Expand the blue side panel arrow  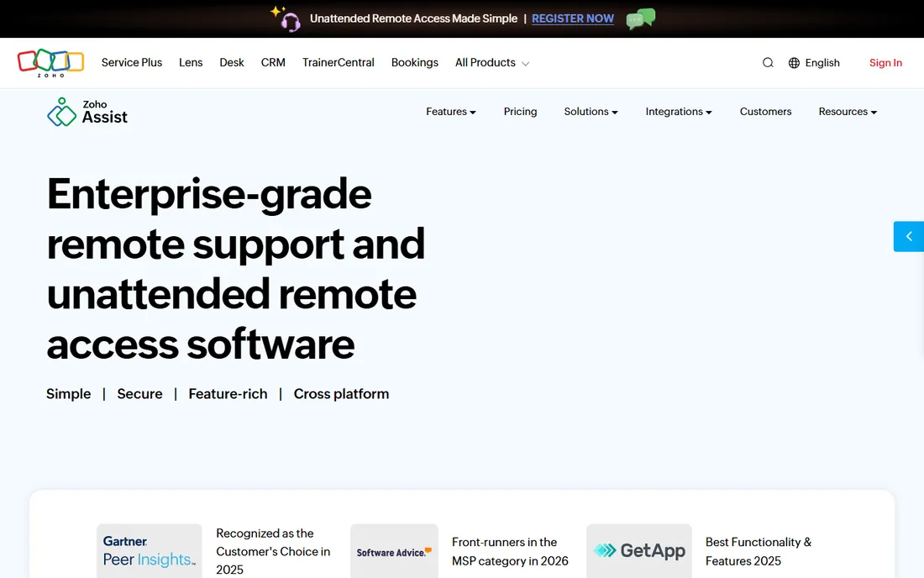tap(909, 236)
